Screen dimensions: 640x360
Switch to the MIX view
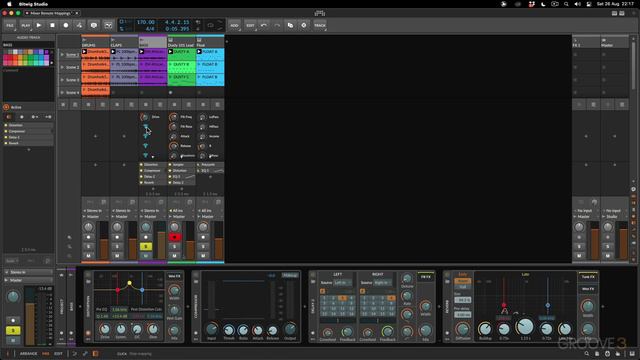[x=46, y=353]
